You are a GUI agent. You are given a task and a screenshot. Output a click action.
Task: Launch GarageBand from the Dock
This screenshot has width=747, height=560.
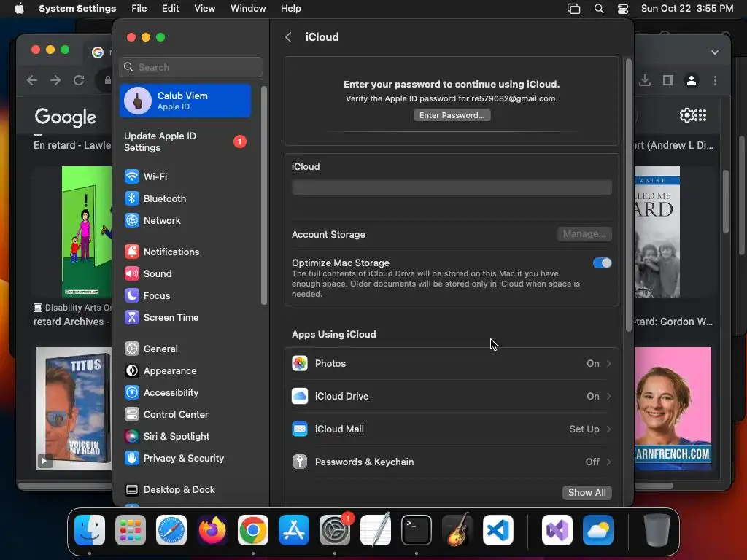[x=457, y=530]
